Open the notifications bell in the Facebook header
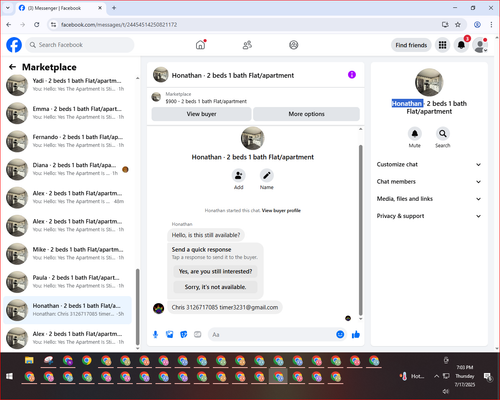Image resolution: width=500 pixels, height=400 pixels. click(461, 45)
